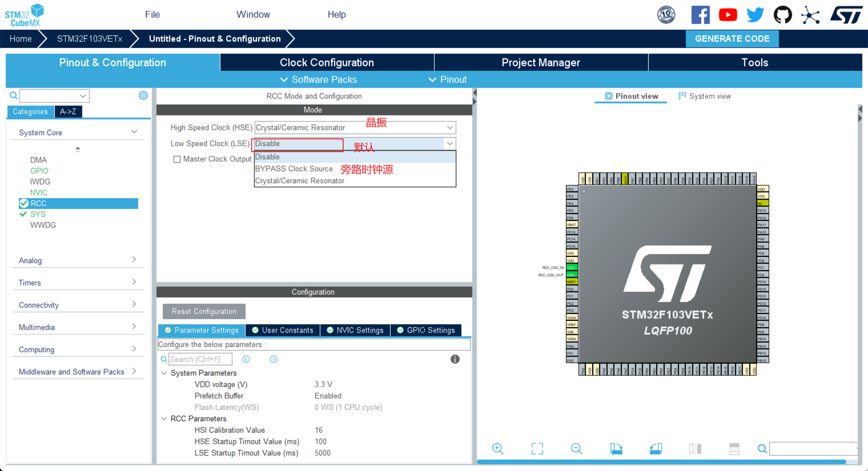Click the GENERATE CODE button

[732, 39]
